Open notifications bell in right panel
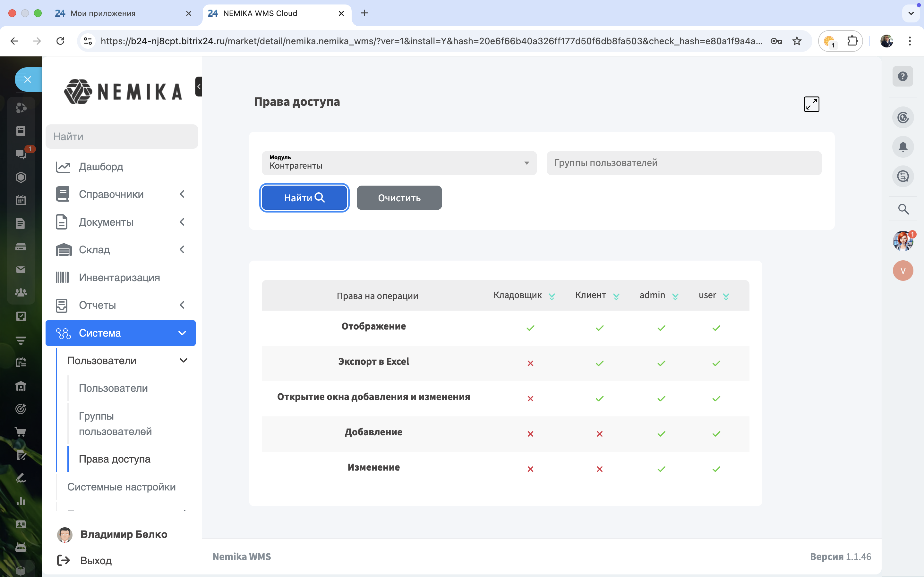Screen dimensions: 924x577 (x=903, y=147)
